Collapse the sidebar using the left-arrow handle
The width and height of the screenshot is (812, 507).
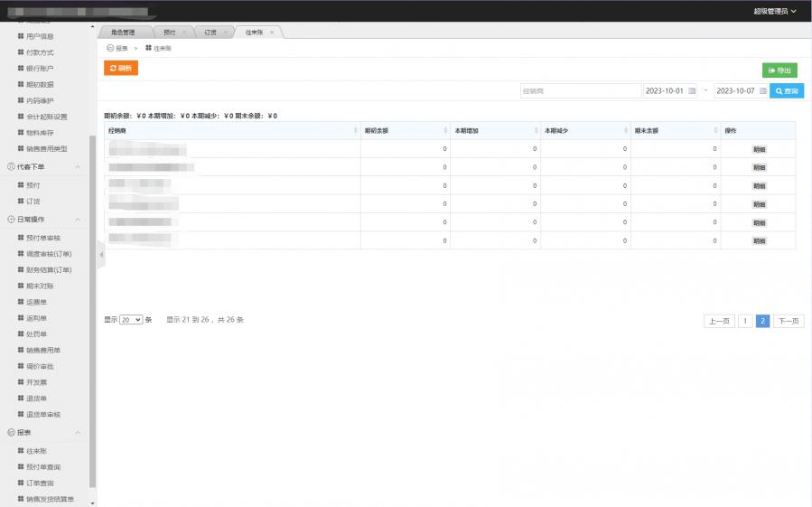pyautogui.click(x=101, y=256)
